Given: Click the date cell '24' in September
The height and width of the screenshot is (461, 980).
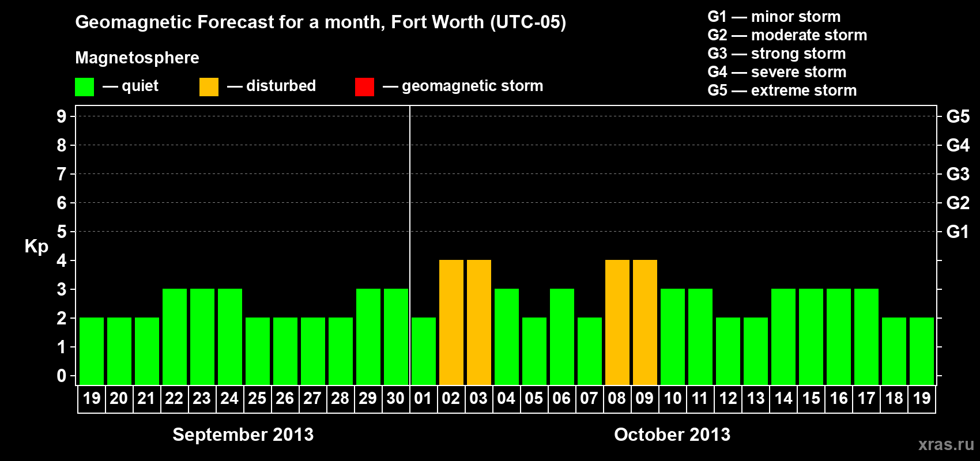Looking at the screenshot, I should 229,399.
